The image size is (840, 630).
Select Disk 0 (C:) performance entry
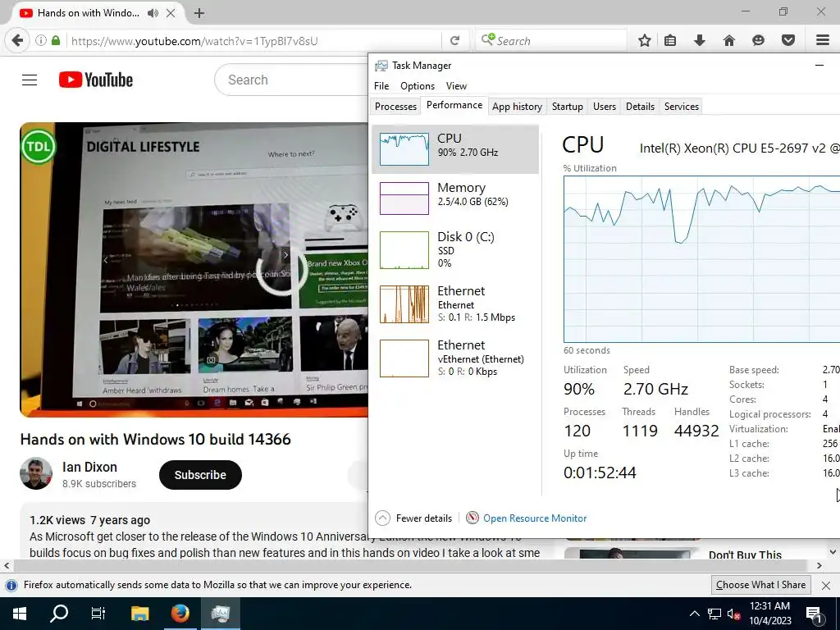(x=454, y=249)
